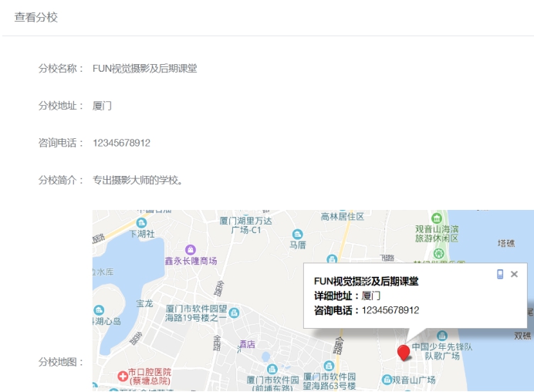
Task: Click the 湖心岛 POI icon
Action: (x=99, y=310)
